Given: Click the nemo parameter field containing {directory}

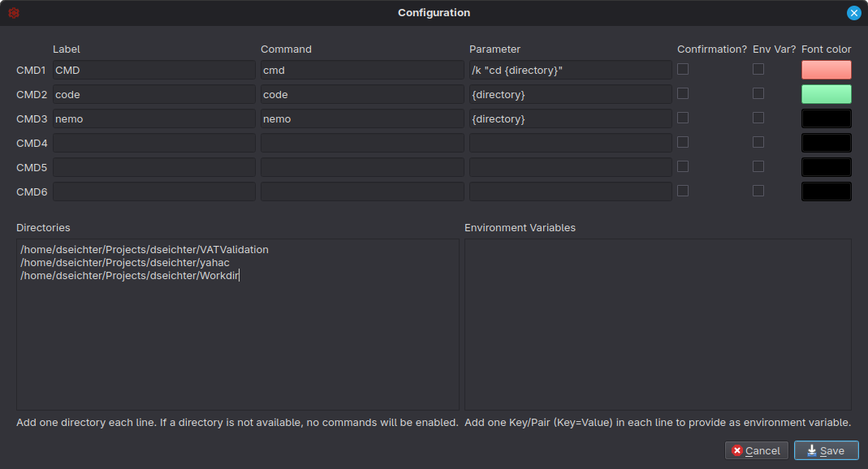Looking at the screenshot, I should 570,118.
